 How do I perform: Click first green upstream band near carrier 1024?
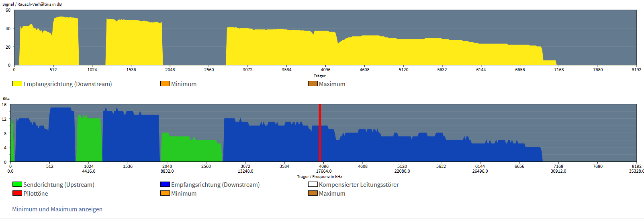[89, 139]
